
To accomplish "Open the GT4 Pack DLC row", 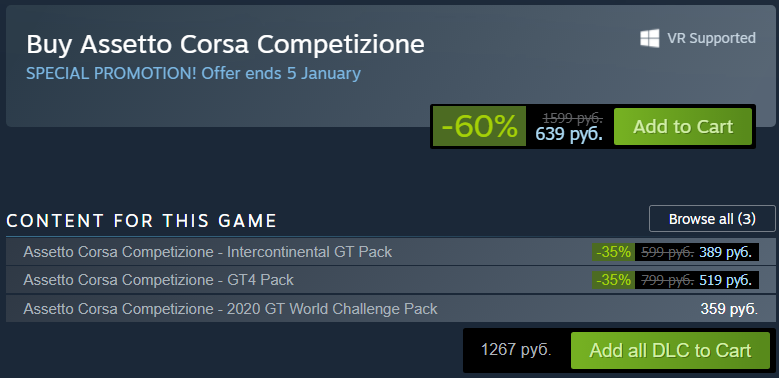I will [390, 280].
